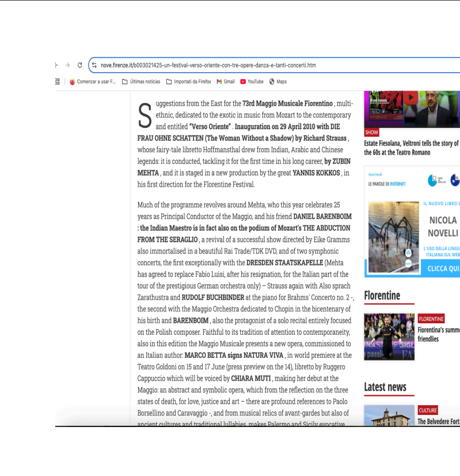Click the bold text "CHIARA MUTI"
Image resolution: width=460 pixels, height=476 pixels.
pos(251,378)
